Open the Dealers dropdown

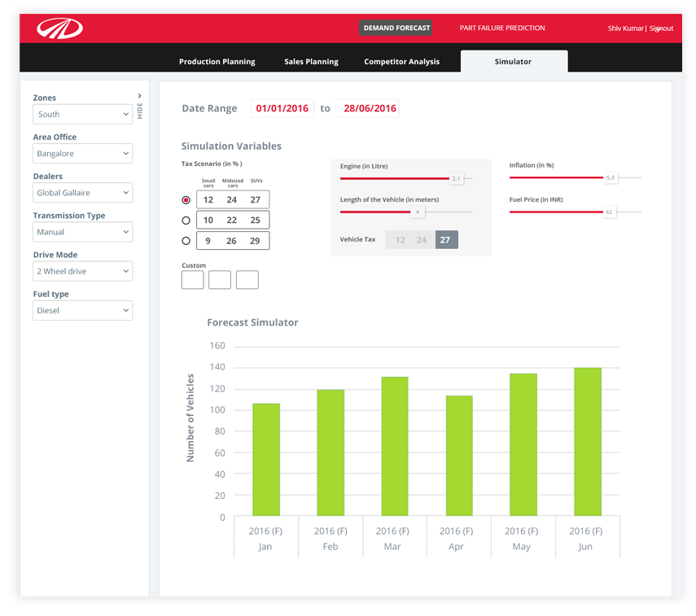coord(82,193)
